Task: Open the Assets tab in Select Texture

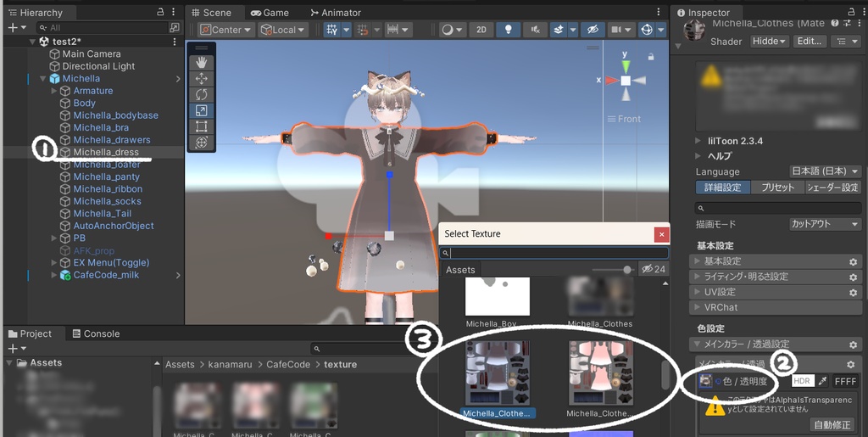Action: pos(460,270)
